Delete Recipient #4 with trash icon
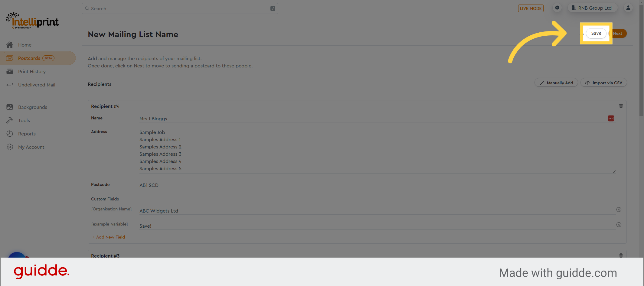Screen dimensions: 644x286 pos(621,106)
